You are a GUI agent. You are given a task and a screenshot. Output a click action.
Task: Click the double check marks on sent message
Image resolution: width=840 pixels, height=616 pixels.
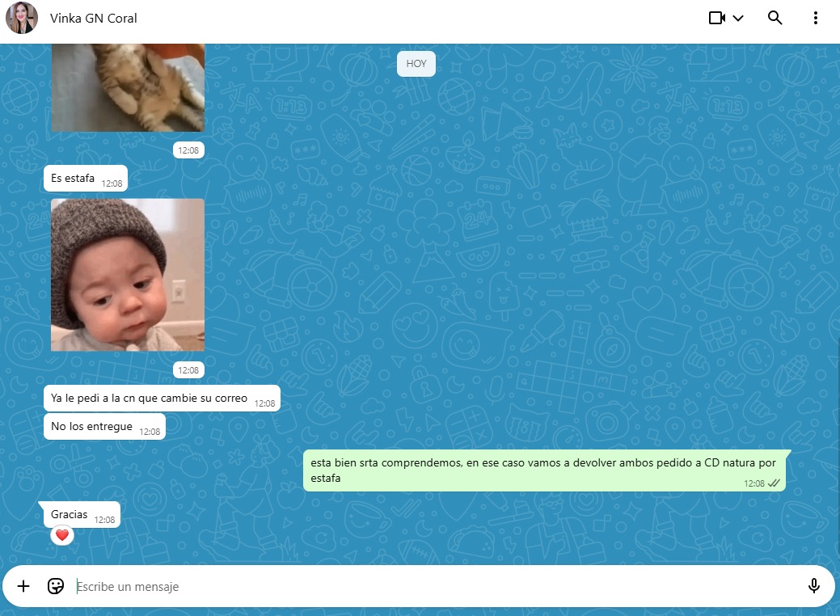click(x=774, y=483)
